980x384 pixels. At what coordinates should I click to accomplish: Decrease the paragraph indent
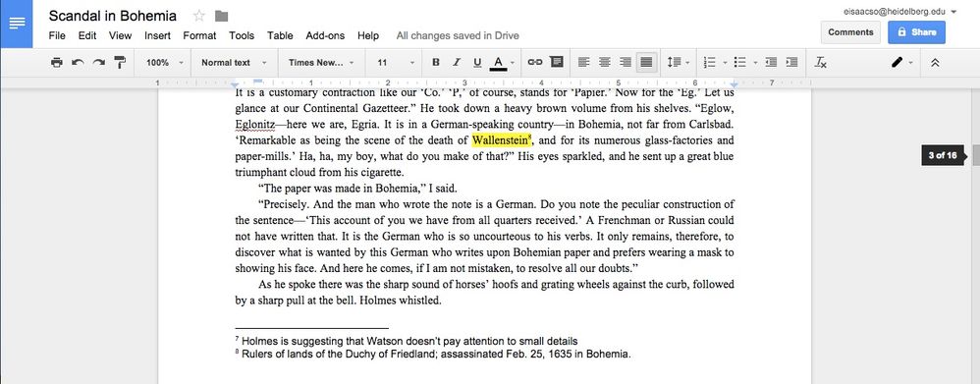pos(771,63)
